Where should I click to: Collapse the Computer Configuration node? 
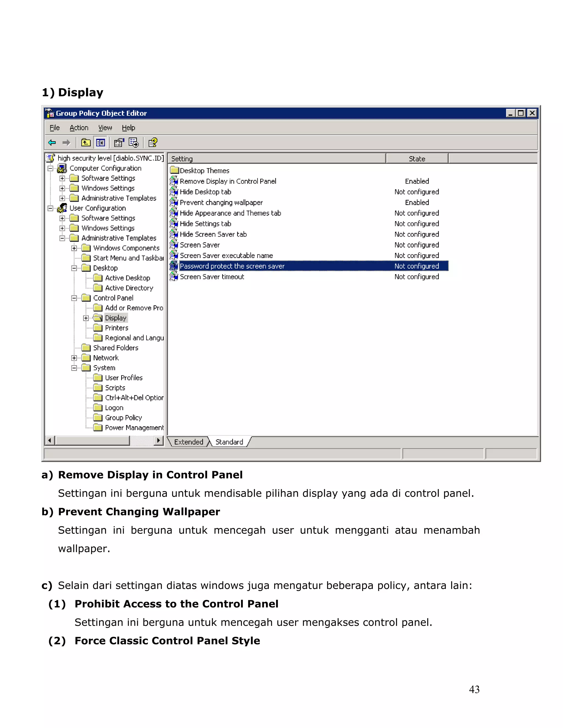coord(50,168)
